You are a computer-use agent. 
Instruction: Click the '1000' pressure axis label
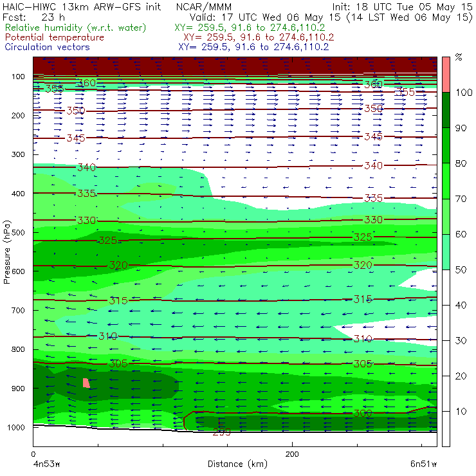(16, 427)
